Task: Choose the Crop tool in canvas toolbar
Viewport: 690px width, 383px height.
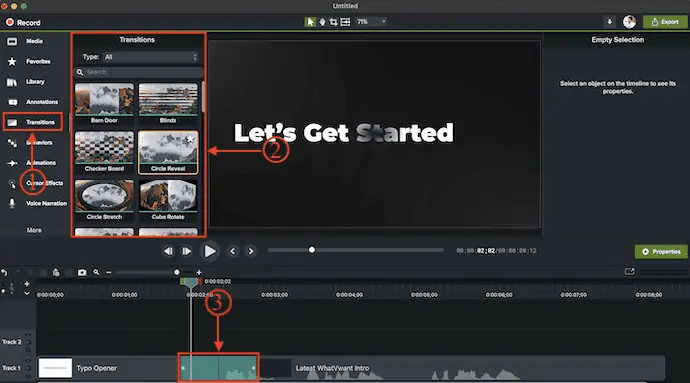Action: click(334, 22)
